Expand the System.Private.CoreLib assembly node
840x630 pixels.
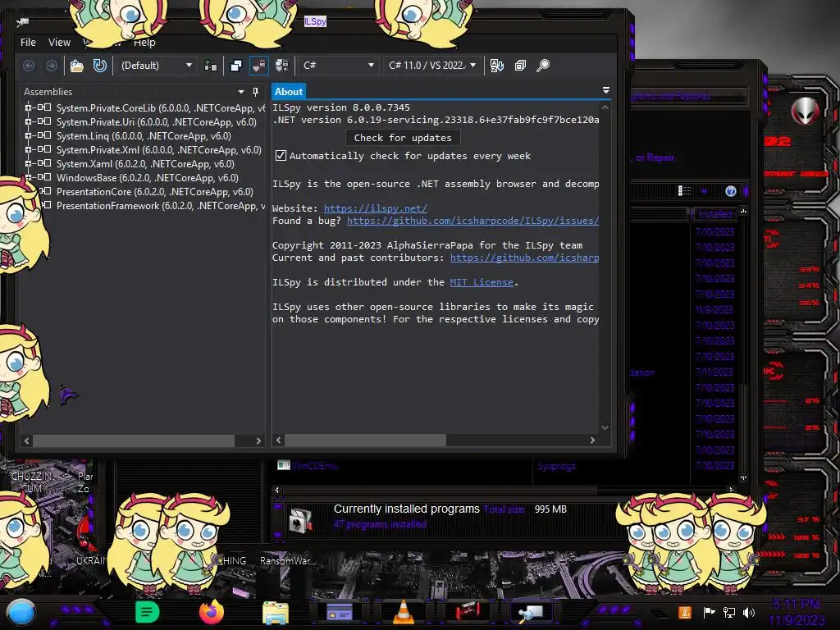click(28, 107)
